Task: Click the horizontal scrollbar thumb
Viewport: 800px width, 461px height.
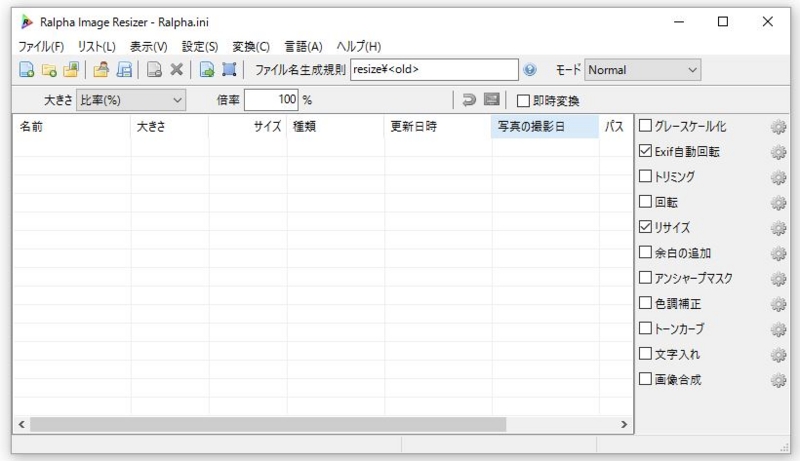Action: [268, 424]
